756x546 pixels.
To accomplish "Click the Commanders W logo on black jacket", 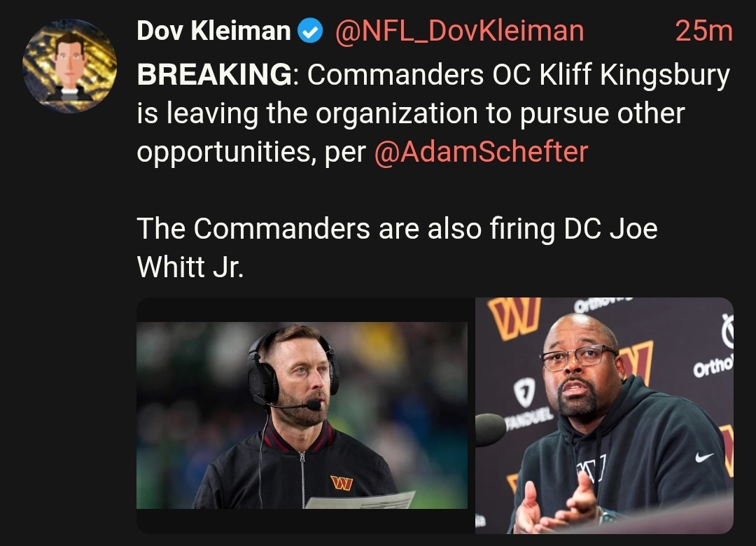I will (x=342, y=483).
